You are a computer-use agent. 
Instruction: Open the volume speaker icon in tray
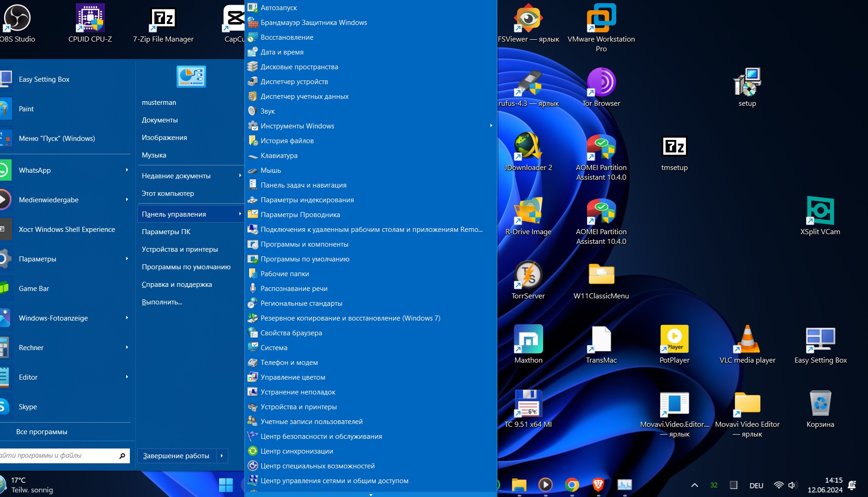coord(792,485)
